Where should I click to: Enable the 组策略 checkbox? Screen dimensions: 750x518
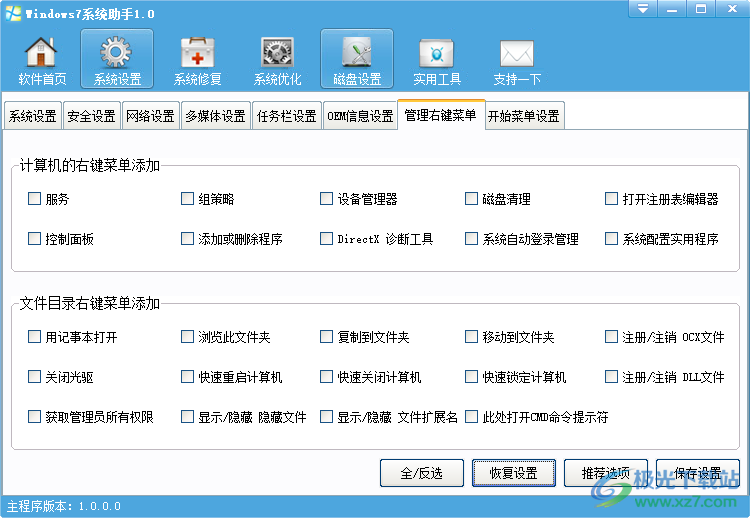187,198
